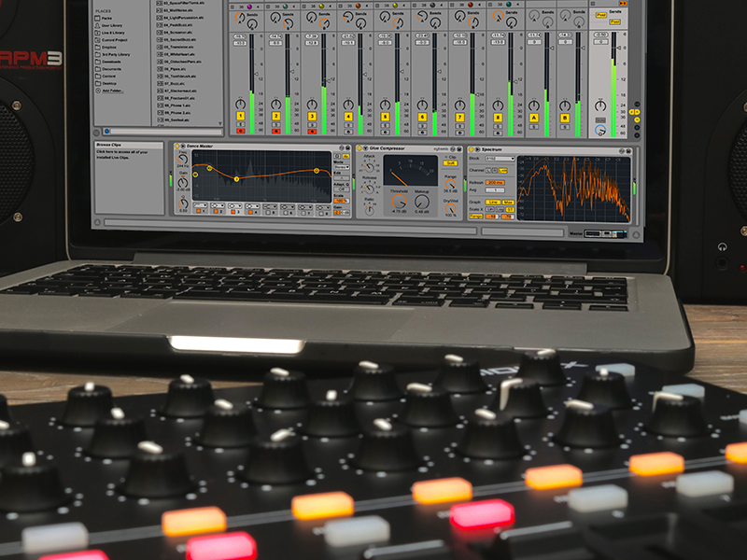Toggle Glue Compressor Soft clip button
Viewport: 747px width, 560px height.
449,163
